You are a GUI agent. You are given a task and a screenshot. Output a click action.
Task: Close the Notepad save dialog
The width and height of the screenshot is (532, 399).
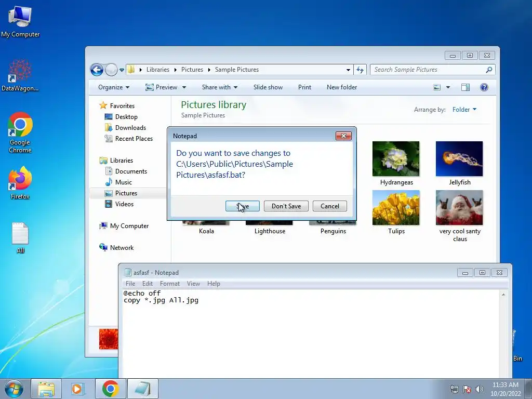click(343, 136)
